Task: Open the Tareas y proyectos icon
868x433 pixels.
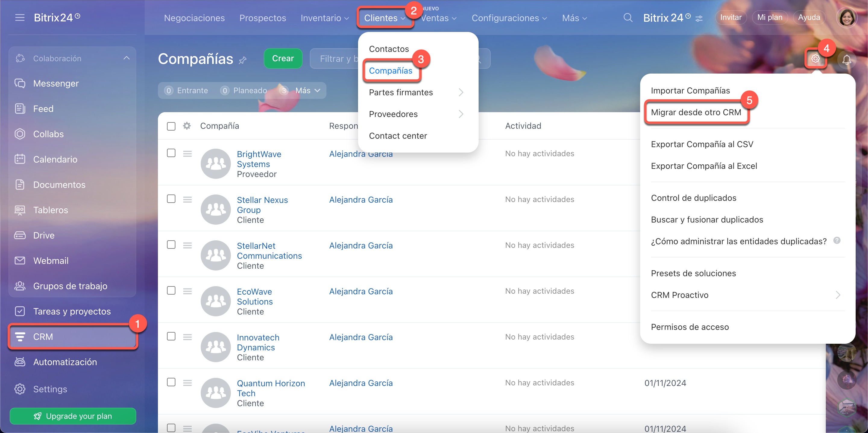Action: point(20,311)
